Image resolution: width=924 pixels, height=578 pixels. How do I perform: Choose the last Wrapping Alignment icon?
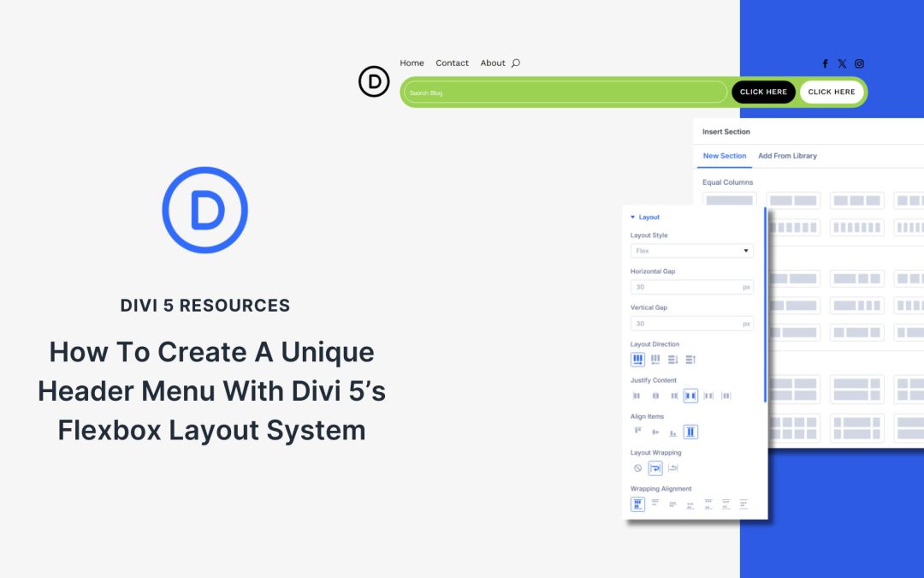pyautogui.click(x=743, y=504)
